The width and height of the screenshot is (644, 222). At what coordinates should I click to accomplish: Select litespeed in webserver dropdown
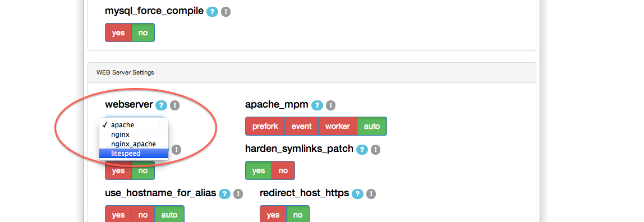point(134,154)
